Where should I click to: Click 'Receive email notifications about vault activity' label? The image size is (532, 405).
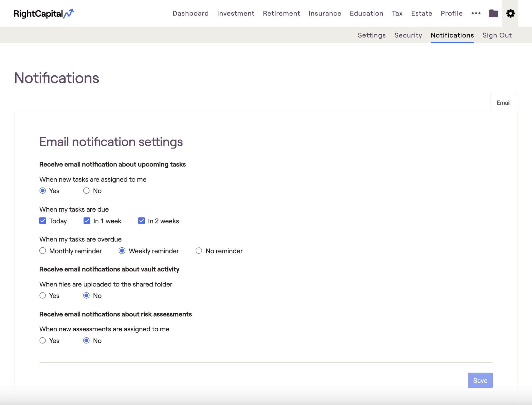[109, 269]
